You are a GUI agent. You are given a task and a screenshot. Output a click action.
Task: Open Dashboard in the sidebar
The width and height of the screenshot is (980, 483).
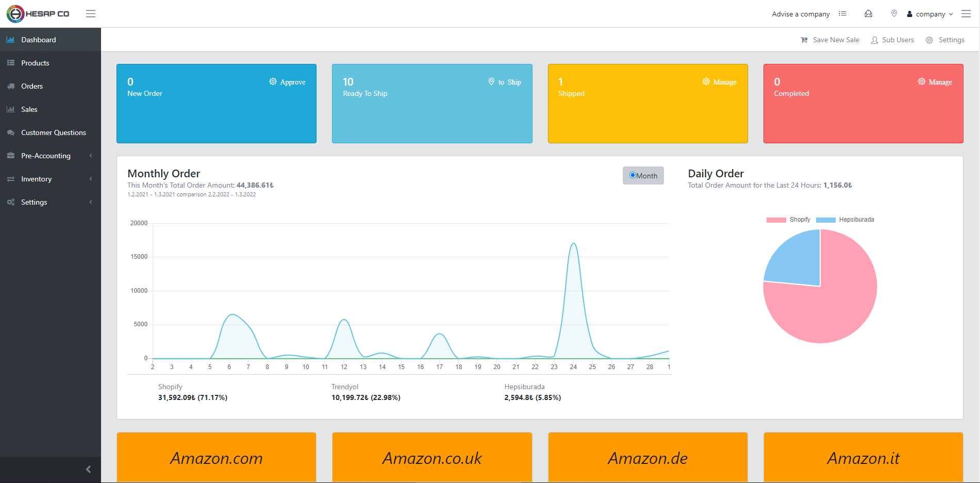point(51,40)
